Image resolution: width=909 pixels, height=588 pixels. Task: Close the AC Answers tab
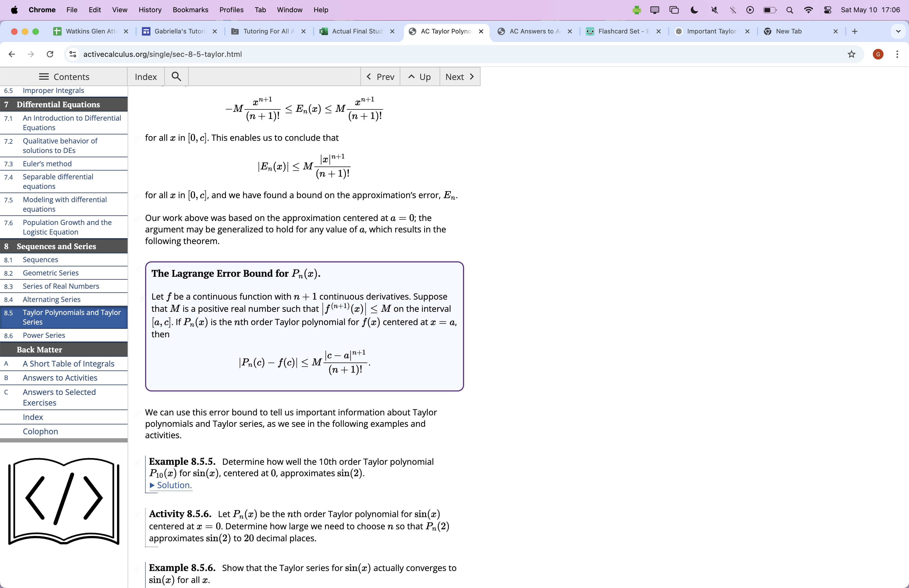tap(570, 31)
